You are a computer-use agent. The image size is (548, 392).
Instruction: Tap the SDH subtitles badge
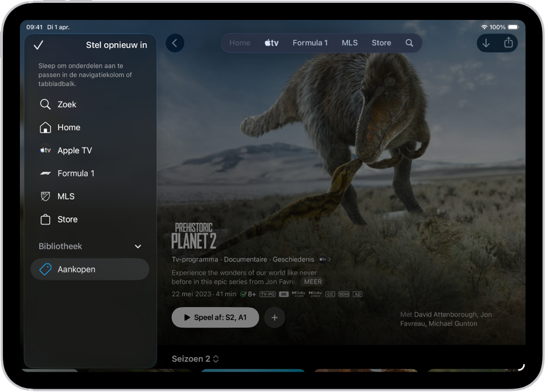(x=344, y=294)
